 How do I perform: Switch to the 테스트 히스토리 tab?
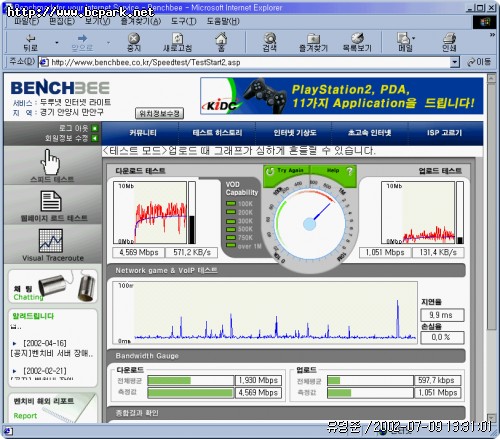[x=217, y=133]
